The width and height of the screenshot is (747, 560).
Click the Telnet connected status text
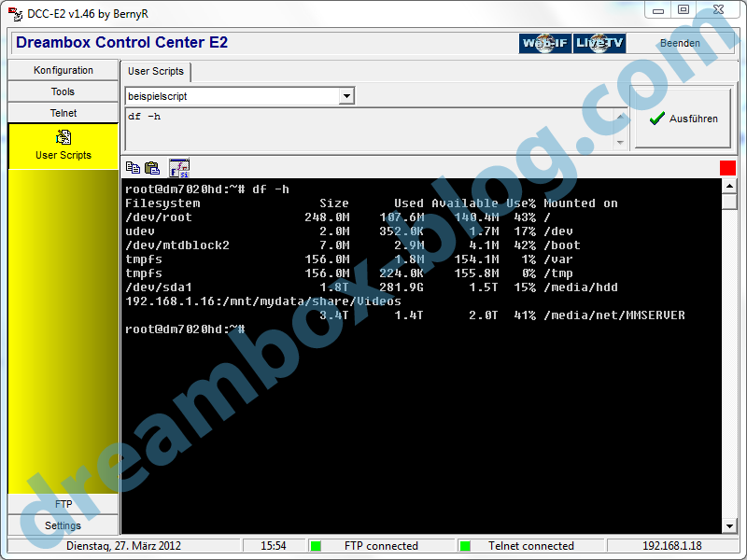tap(530, 546)
